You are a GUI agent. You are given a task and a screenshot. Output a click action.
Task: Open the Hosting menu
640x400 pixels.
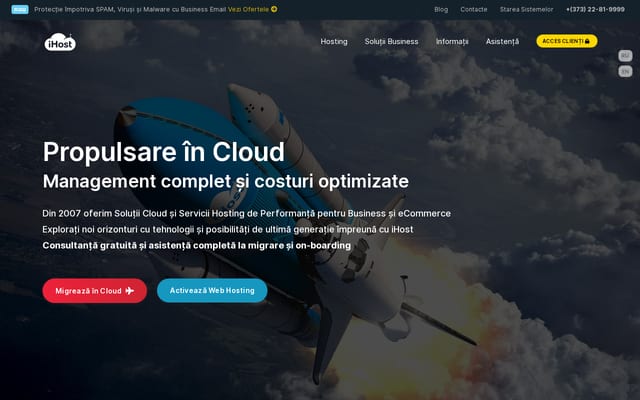[x=334, y=42]
